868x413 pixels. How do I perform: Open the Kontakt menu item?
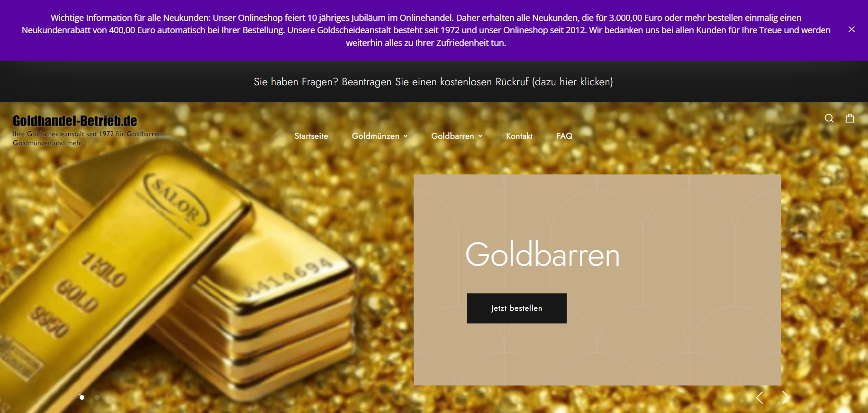pyautogui.click(x=519, y=136)
